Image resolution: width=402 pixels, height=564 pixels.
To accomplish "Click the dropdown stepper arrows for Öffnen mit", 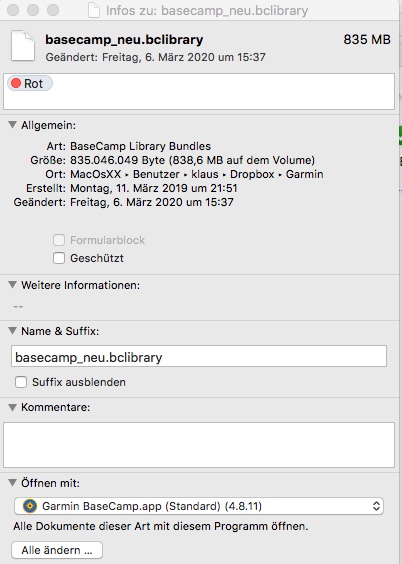I will click(x=376, y=506).
